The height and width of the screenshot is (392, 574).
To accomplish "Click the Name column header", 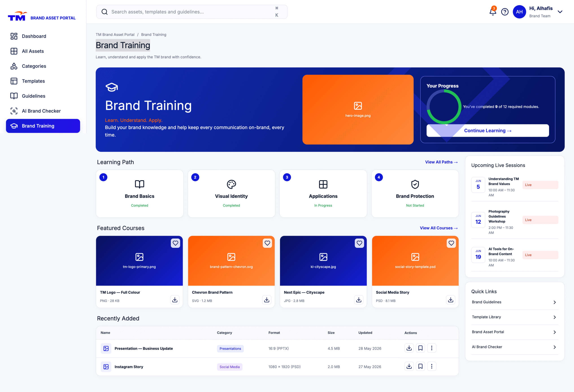I will tap(105, 333).
